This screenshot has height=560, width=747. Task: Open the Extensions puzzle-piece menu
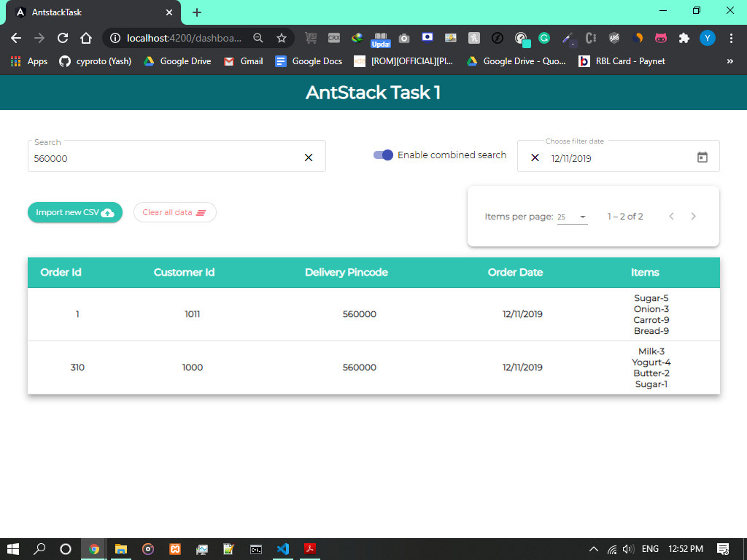pos(684,38)
